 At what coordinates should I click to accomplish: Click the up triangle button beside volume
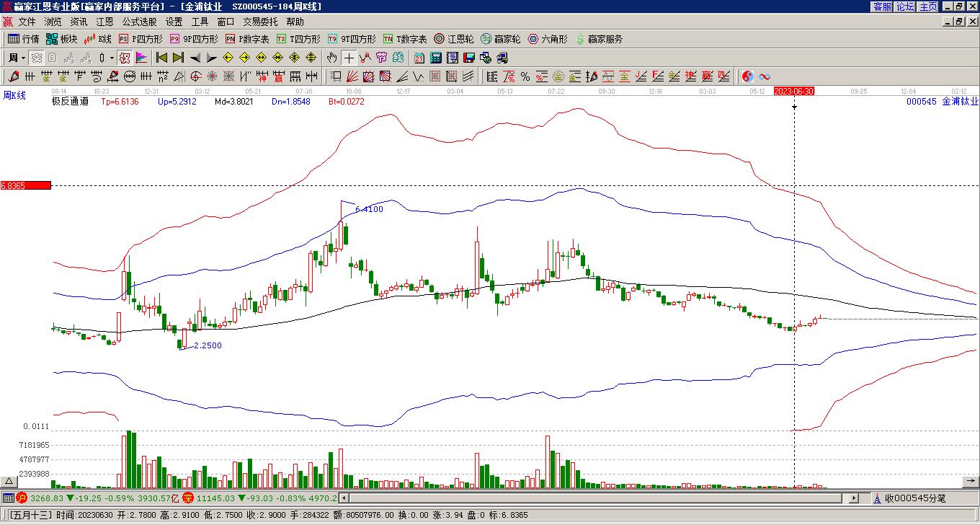9,481
